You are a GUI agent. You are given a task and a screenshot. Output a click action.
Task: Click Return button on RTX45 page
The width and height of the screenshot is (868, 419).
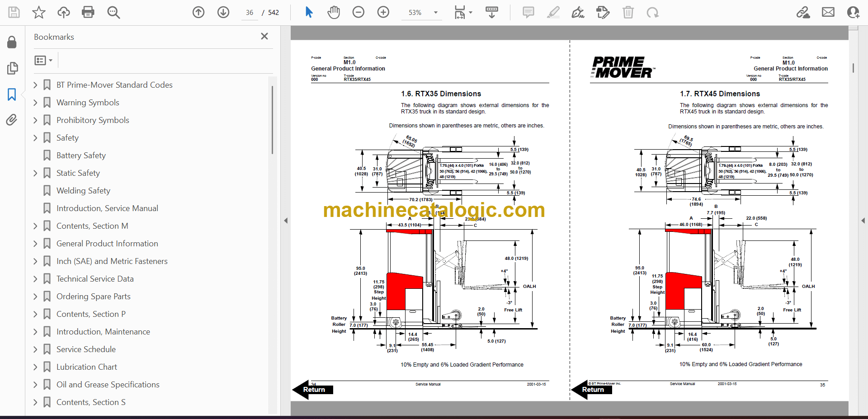coord(592,390)
